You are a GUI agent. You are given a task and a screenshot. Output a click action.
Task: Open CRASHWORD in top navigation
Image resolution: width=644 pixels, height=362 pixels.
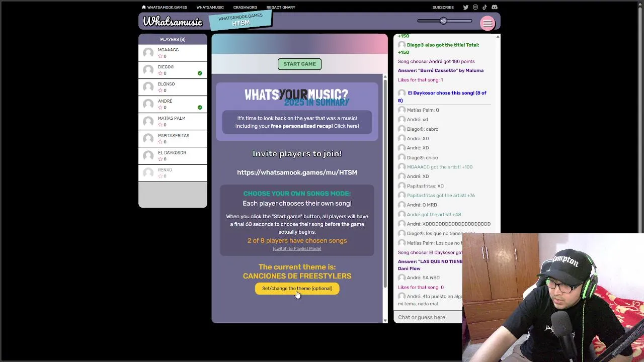click(x=245, y=7)
